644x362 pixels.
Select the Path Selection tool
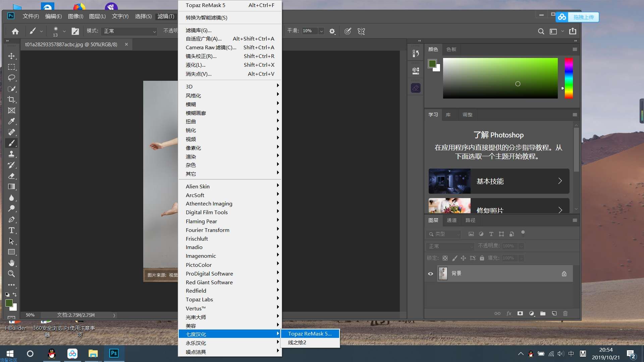pyautogui.click(x=11, y=241)
